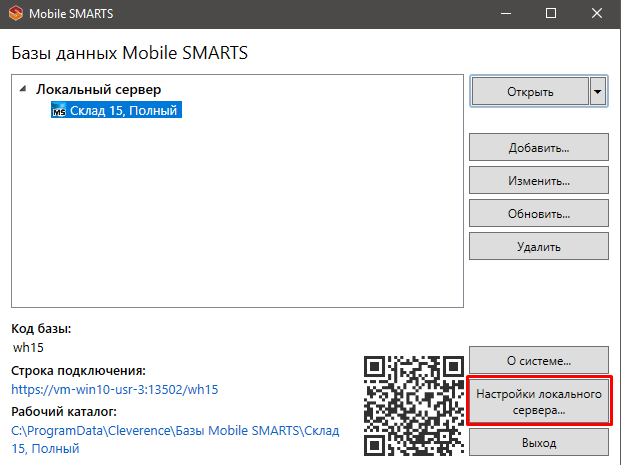Collapse the Локальный сервер tree node
The height and width of the screenshot is (465, 621).
(x=23, y=89)
